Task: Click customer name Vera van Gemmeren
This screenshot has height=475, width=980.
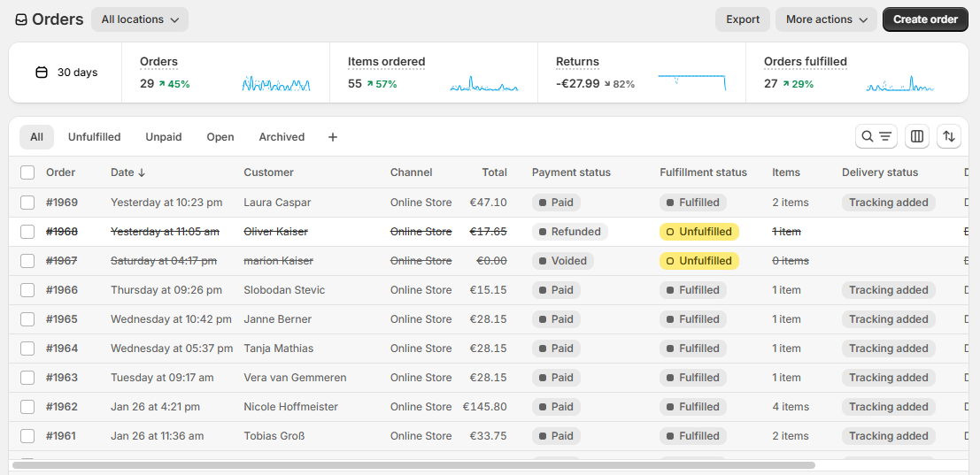Action: [x=295, y=378]
